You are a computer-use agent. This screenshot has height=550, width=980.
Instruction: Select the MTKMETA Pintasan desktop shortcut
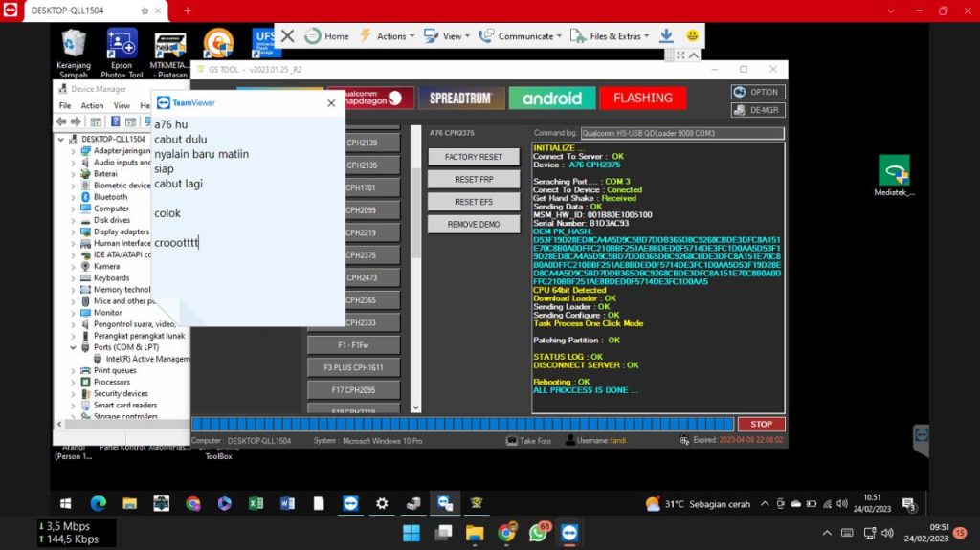point(169,55)
